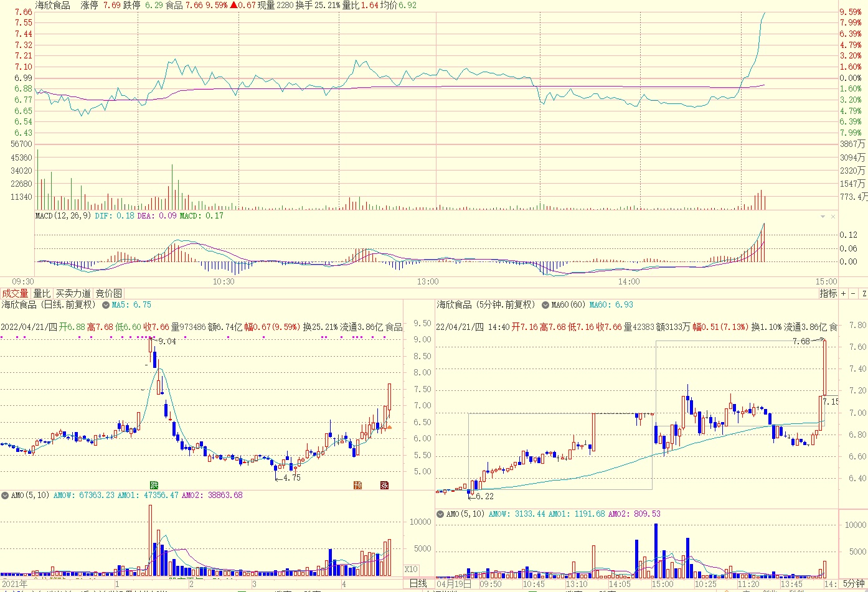Expand the 5-minute chart AMO settings icon
The height and width of the screenshot is (592, 868).
coord(441,514)
